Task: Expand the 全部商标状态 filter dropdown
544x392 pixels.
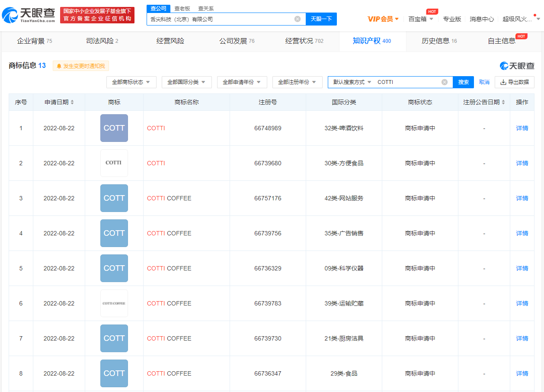Action: pyautogui.click(x=131, y=82)
